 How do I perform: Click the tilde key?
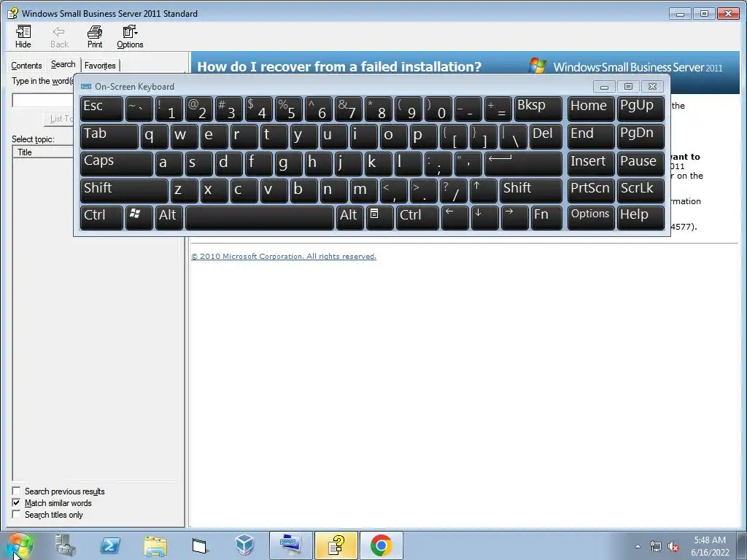(x=139, y=109)
